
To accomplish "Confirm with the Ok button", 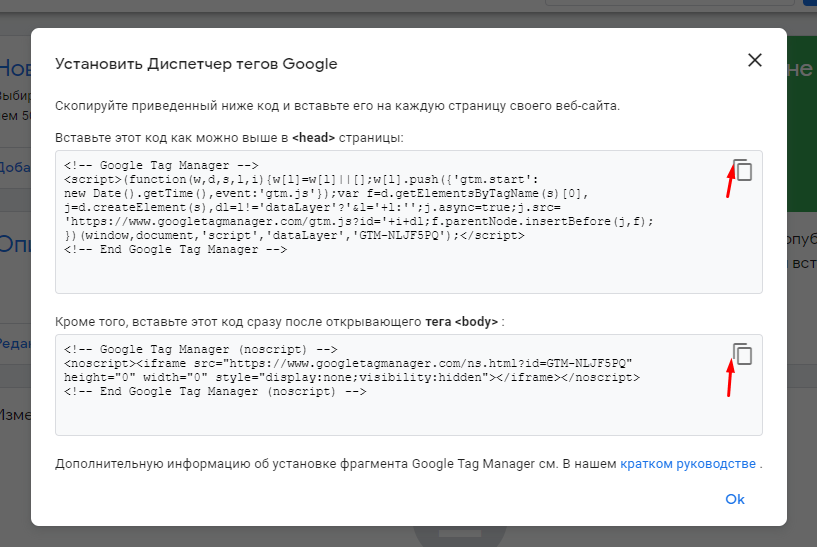I will coord(735,499).
